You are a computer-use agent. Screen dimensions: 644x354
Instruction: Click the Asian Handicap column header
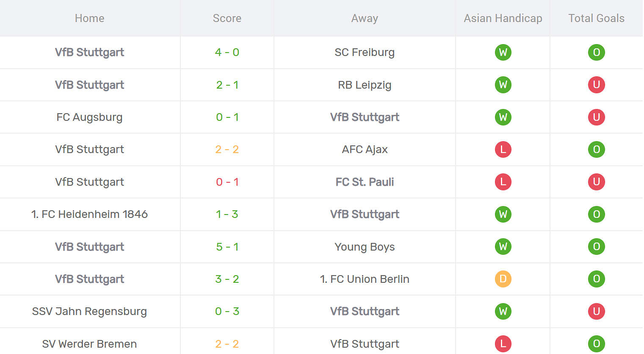click(503, 18)
